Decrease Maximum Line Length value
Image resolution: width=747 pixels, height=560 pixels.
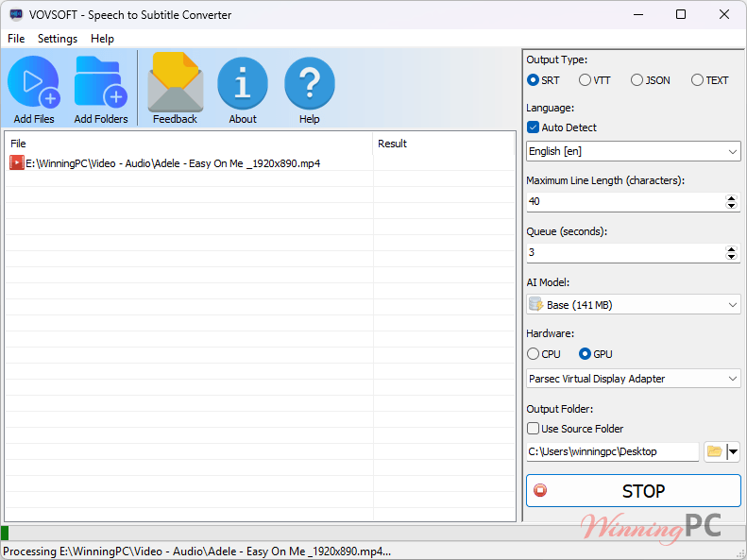coord(731,205)
